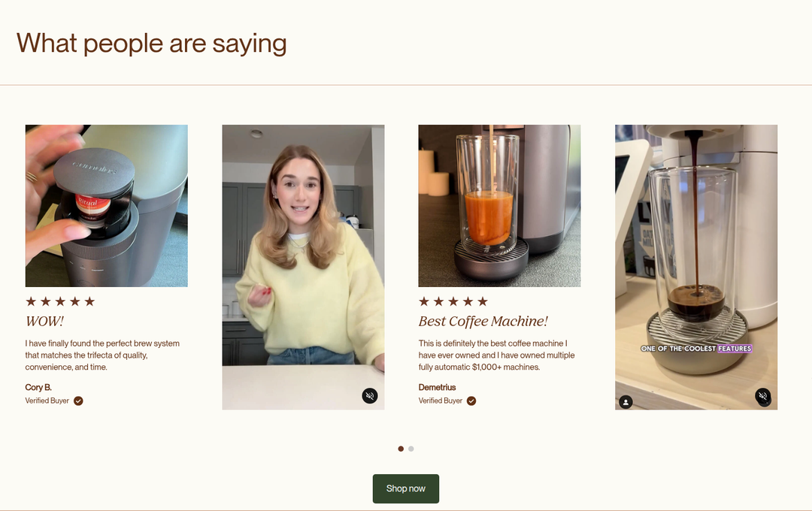Unmute the espresso-pouring video
Image resolution: width=812 pixels, height=511 pixels.
pos(763,396)
